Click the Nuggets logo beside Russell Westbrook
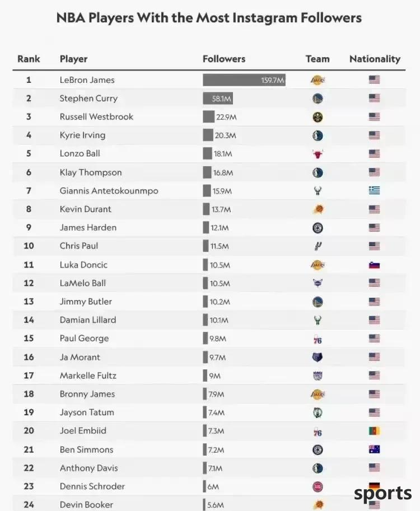The width and height of the screenshot is (420, 511). pos(318,117)
